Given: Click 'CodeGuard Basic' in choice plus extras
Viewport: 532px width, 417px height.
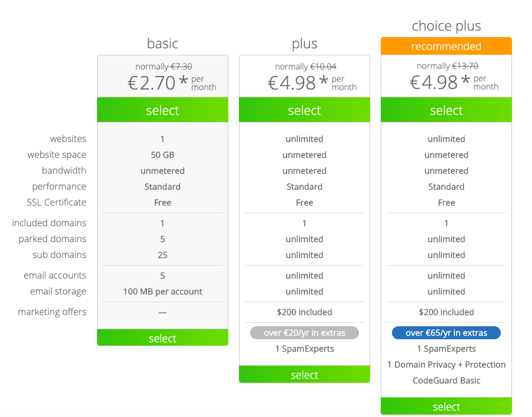Looking at the screenshot, I should coord(446,380).
